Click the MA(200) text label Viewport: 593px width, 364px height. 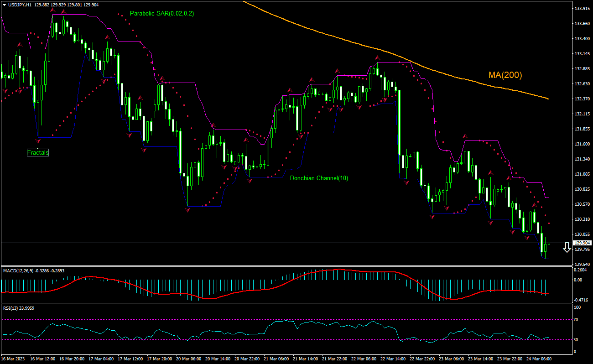pyautogui.click(x=505, y=74)
